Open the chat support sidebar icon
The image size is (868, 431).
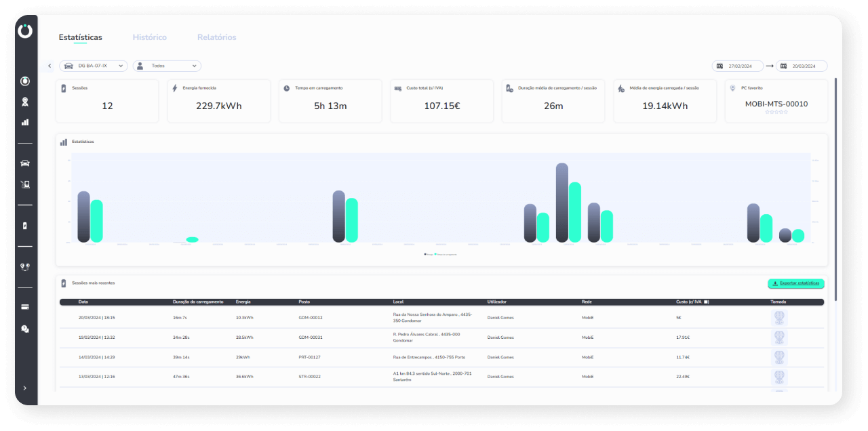[25, 329]
